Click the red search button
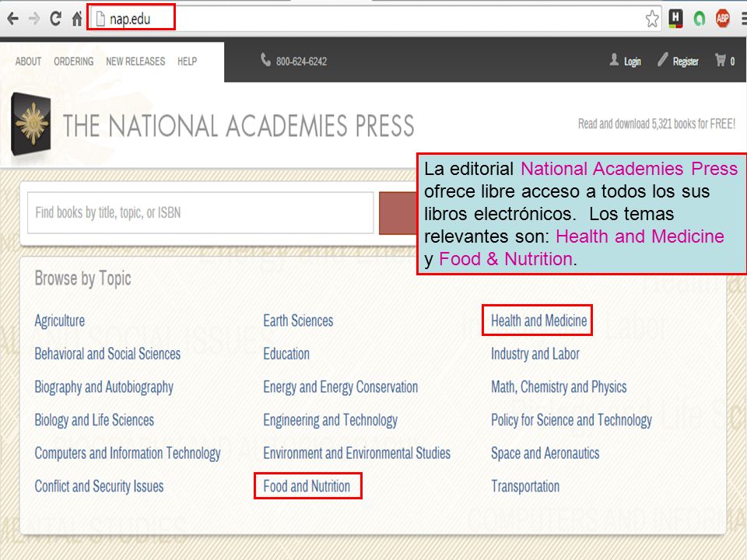The height and width of the screenshot is (560, 747). pyautogui.click(x=398, y=213)
